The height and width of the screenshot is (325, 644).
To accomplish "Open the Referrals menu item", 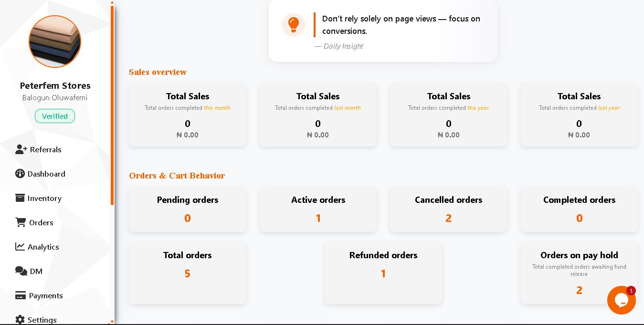I will (45, 149).
